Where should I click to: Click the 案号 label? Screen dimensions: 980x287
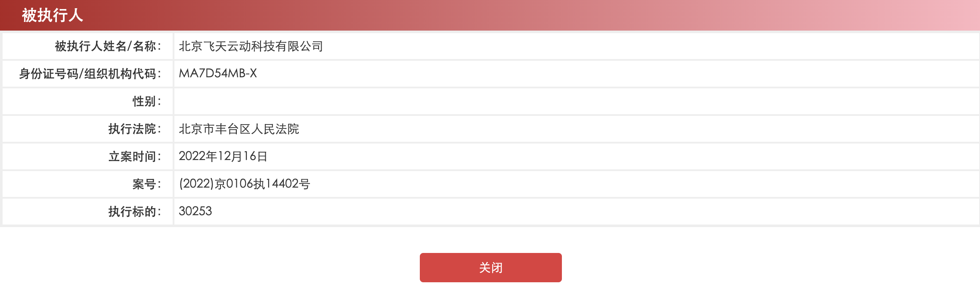tap(147, 184)
